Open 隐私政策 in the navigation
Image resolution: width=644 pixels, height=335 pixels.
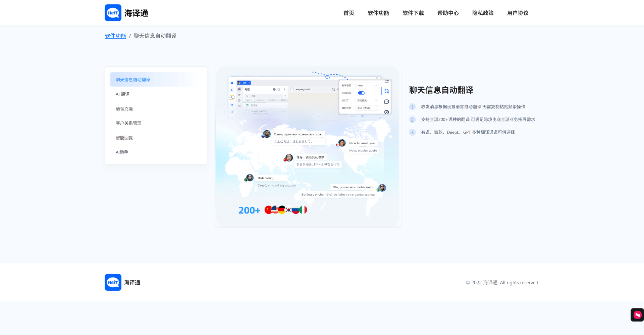pos(483,13)
